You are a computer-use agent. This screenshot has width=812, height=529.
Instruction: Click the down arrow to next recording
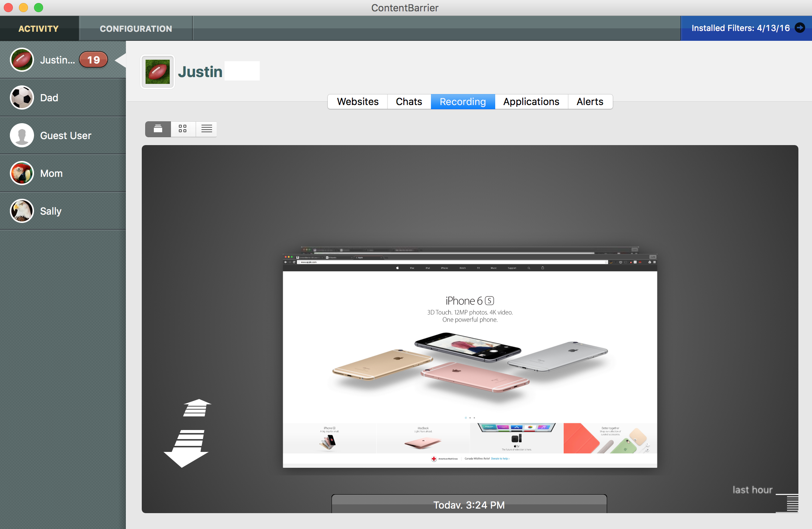coord(186,449)
